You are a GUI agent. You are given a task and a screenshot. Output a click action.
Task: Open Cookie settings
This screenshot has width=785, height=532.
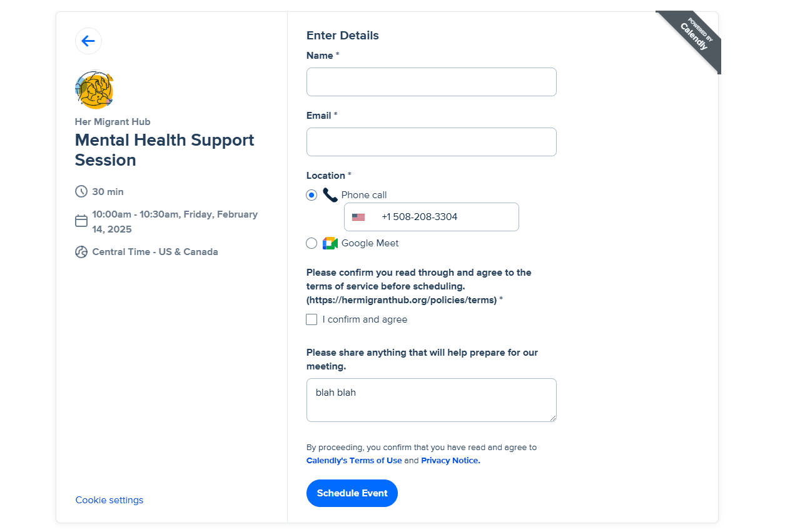[x=109, y=500]
